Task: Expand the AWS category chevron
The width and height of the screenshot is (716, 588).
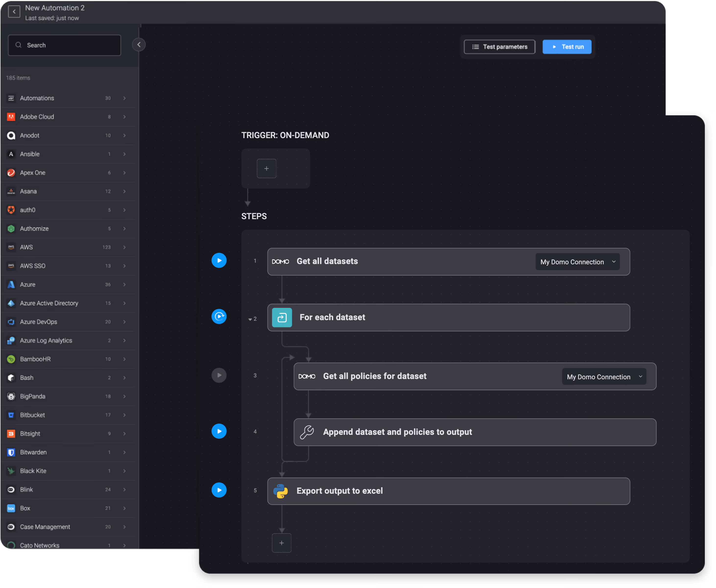Action: click(x=125, y=247)
